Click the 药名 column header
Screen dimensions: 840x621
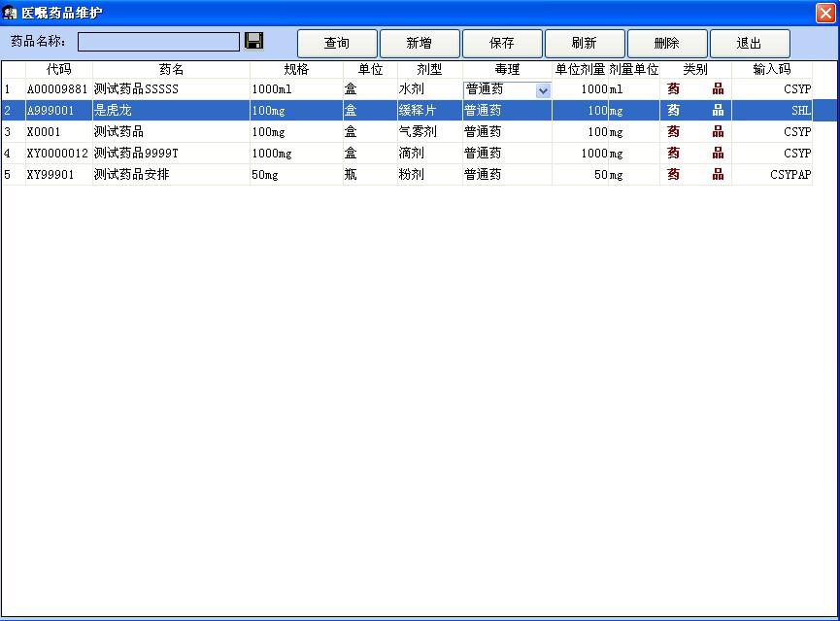tap(171, 70)
